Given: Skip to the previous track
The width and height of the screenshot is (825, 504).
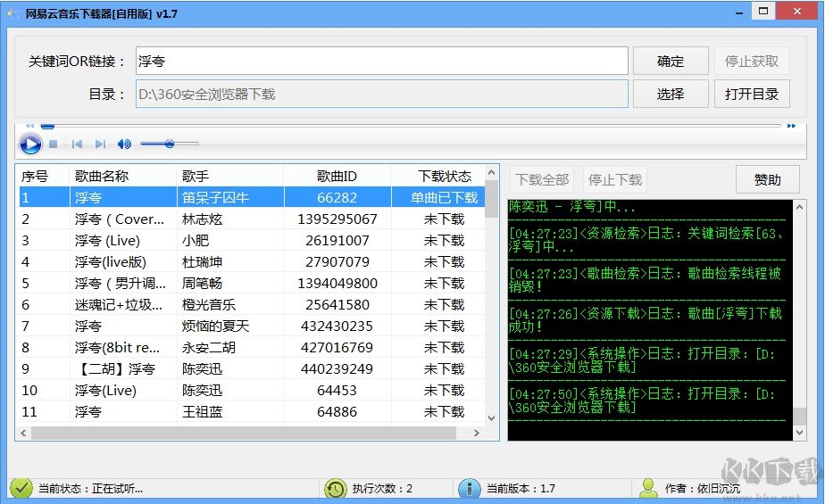Looking at the screenshot, I should point(78,144).
